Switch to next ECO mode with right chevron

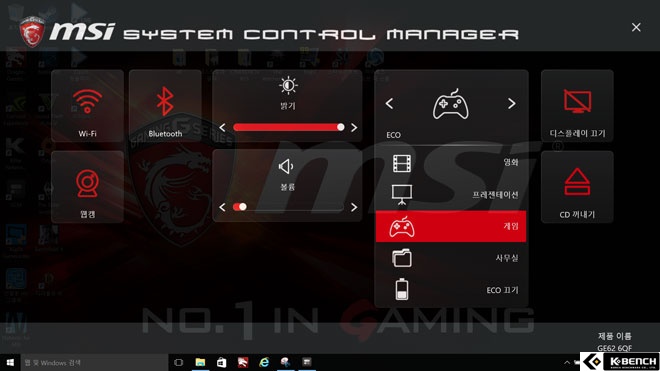click(x=511, y=104)
